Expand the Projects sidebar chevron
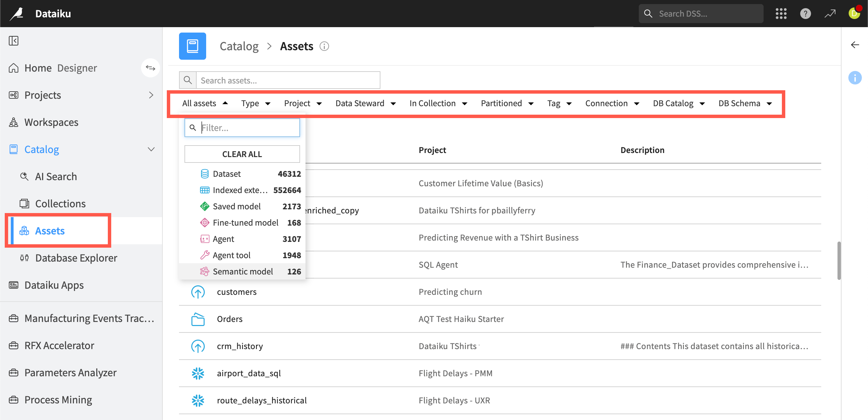 click(151, 95)
